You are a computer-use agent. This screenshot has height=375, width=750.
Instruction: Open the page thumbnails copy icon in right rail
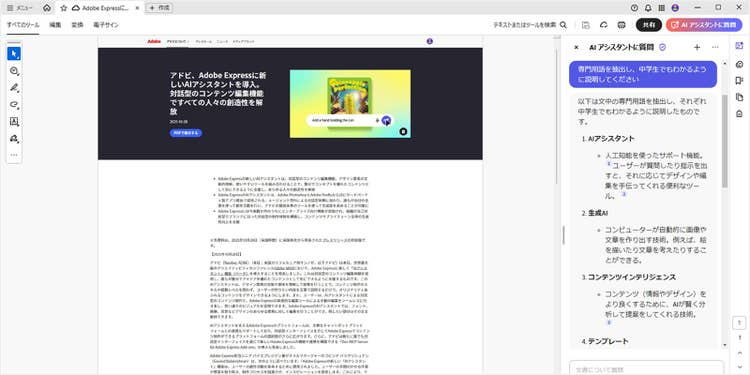click(739, 97)
